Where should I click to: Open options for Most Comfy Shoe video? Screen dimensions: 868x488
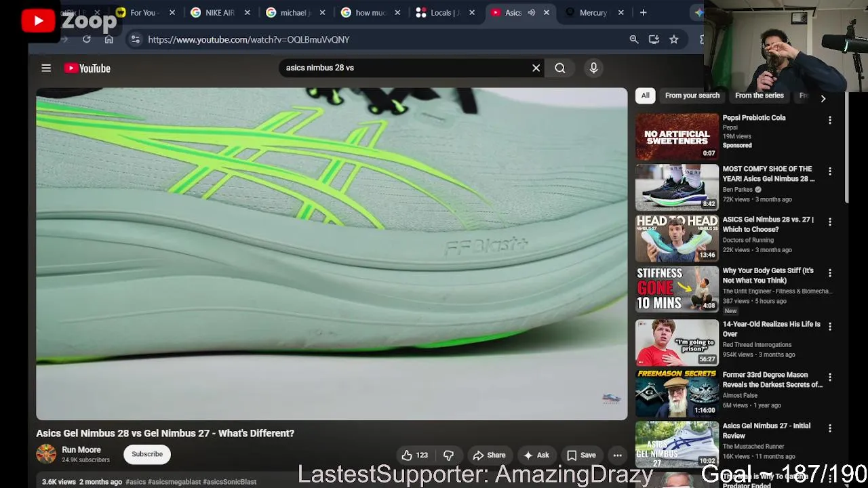[x=829, y=171]
